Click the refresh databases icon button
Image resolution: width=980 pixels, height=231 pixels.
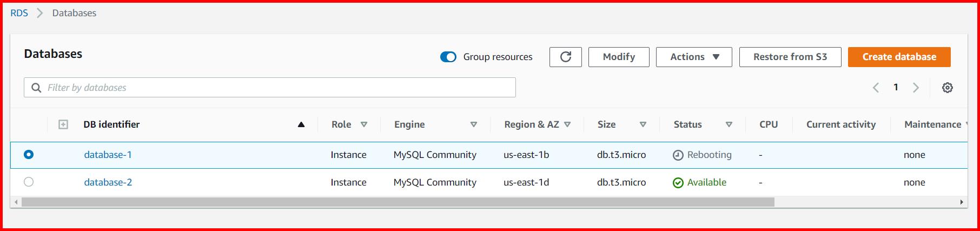coord(565,57)
